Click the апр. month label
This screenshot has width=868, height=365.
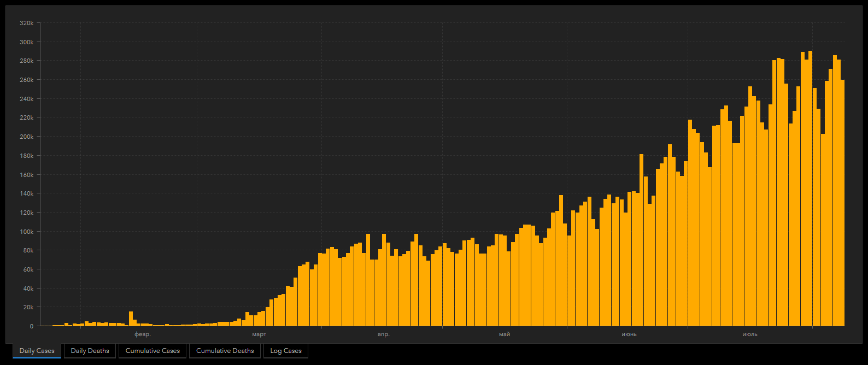pos(384,334)
